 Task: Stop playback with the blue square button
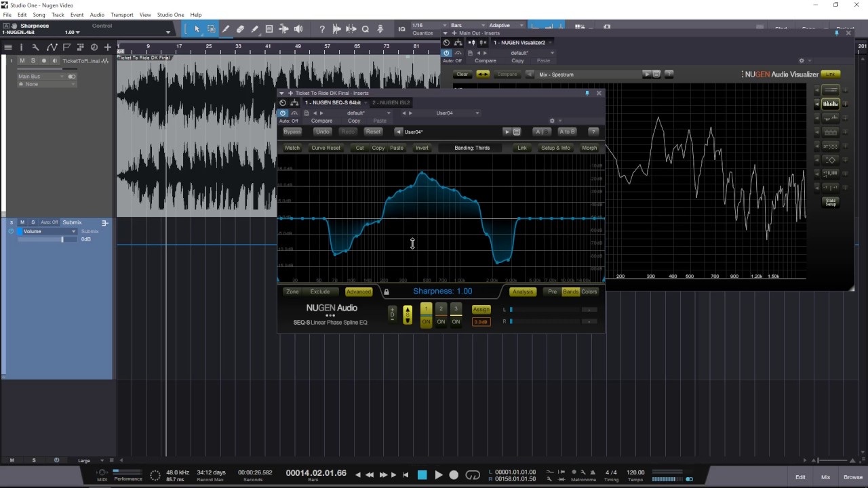(422, 475)
